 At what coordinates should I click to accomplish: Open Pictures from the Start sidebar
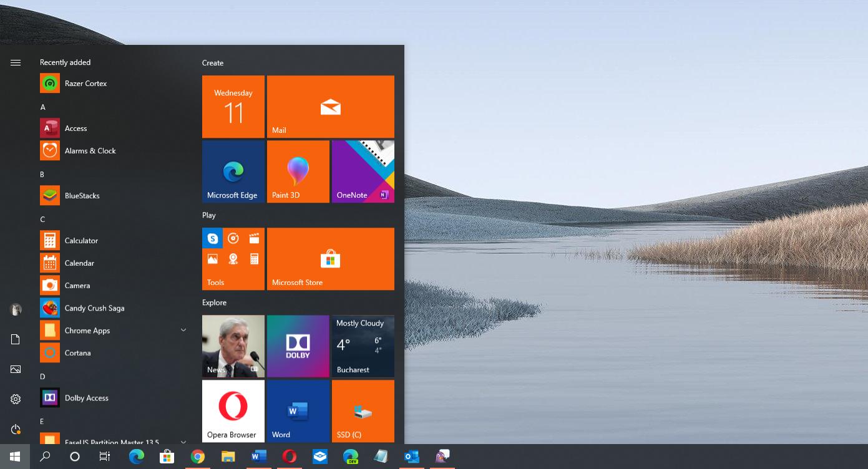click(x=16, y=369)
